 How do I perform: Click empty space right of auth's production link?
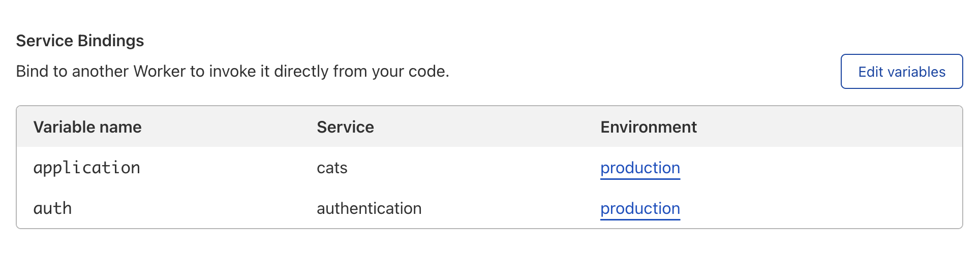pos(813,209)
